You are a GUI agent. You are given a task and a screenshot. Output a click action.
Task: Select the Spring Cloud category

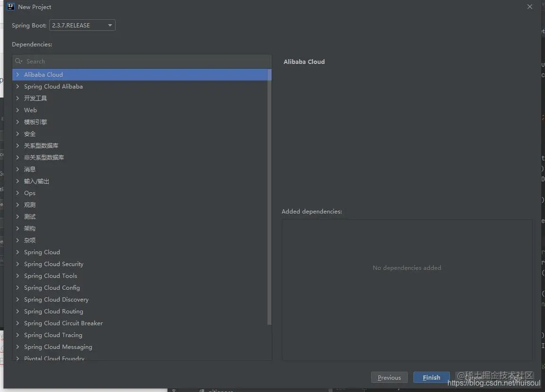(140, 252)
